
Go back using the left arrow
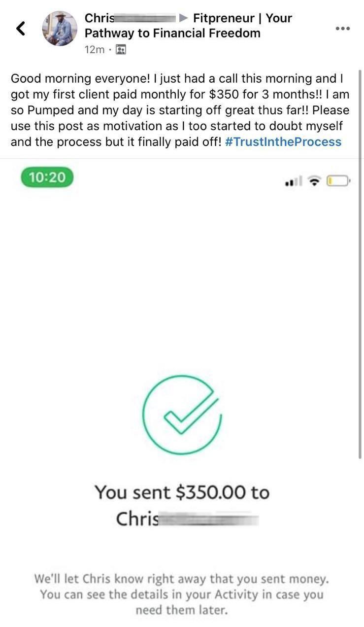21,28
